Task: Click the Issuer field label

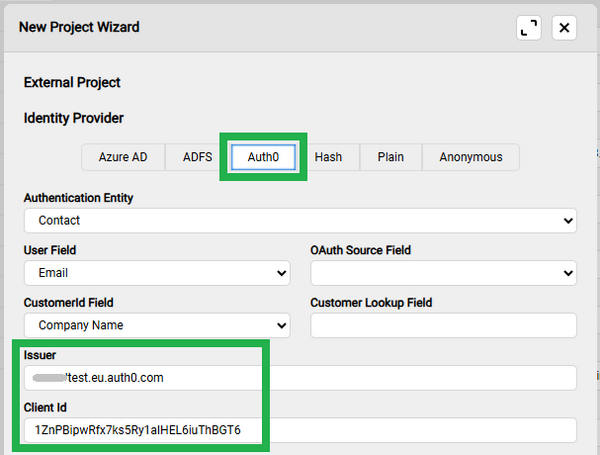Action: point(42,355)
